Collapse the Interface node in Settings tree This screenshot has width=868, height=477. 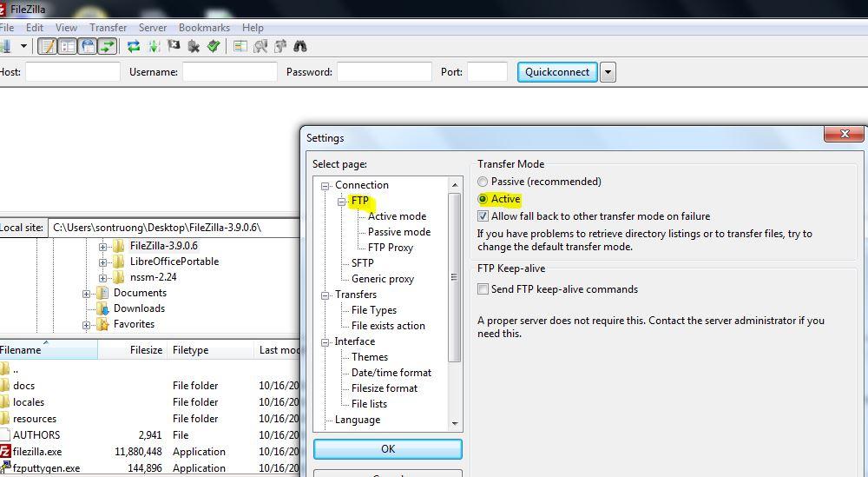pos(325,342)
